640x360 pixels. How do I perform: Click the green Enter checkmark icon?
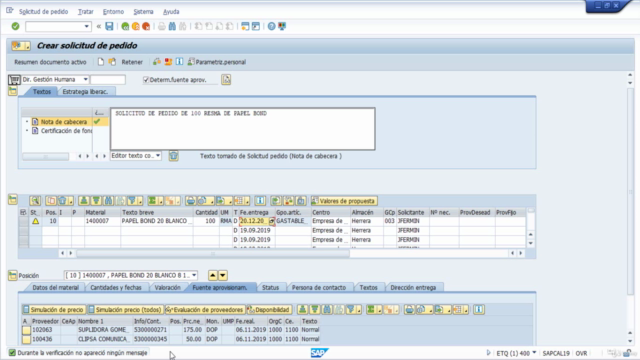click(x=16, y=26)
